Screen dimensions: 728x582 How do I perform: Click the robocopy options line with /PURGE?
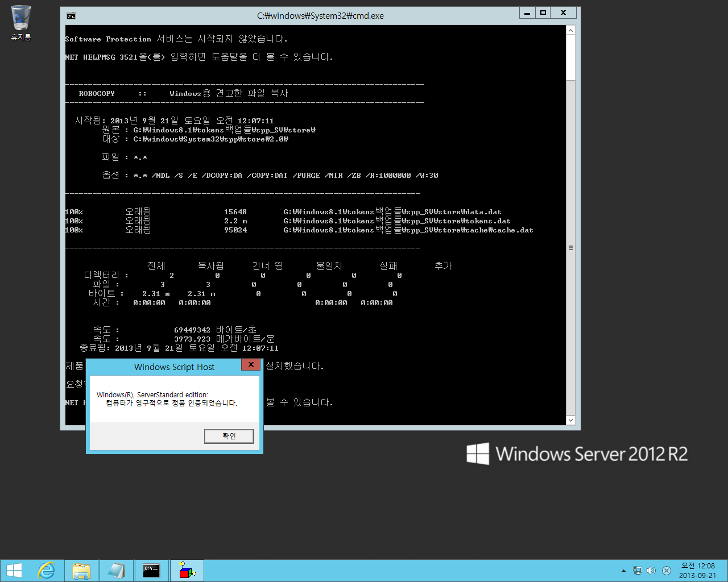pyautogui.click(x=270, y=175)
